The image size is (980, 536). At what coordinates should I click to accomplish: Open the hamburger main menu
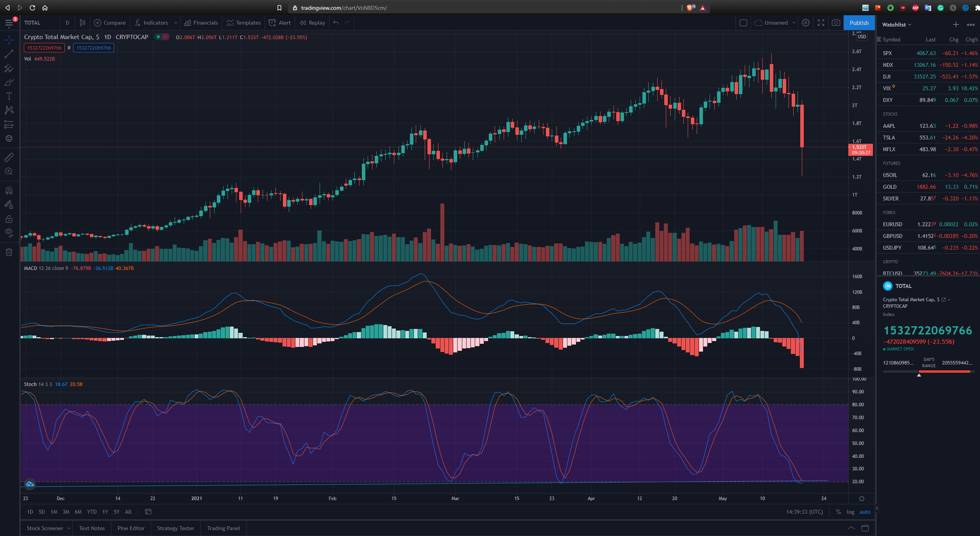pos(9,23)
